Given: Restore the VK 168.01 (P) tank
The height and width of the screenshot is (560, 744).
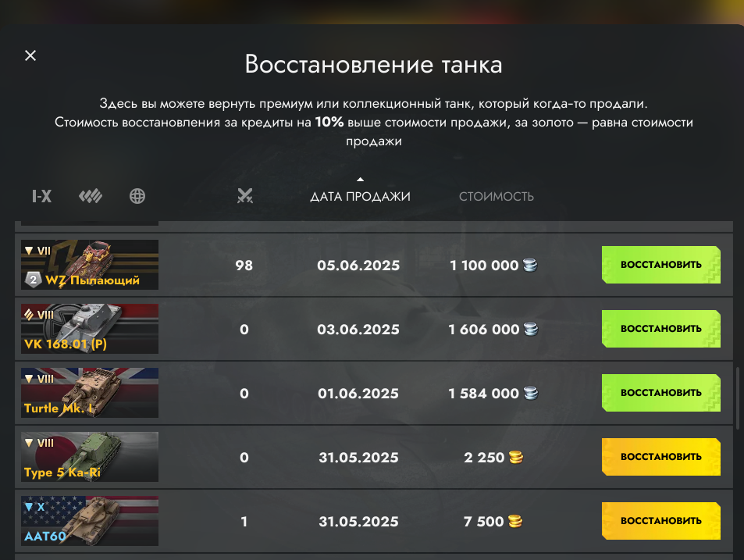Looking at the screenshot, I should point(661,329).
